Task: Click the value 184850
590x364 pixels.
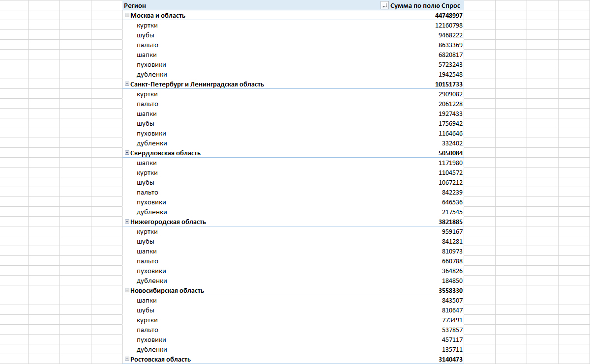Action: [x=452, y=280]
